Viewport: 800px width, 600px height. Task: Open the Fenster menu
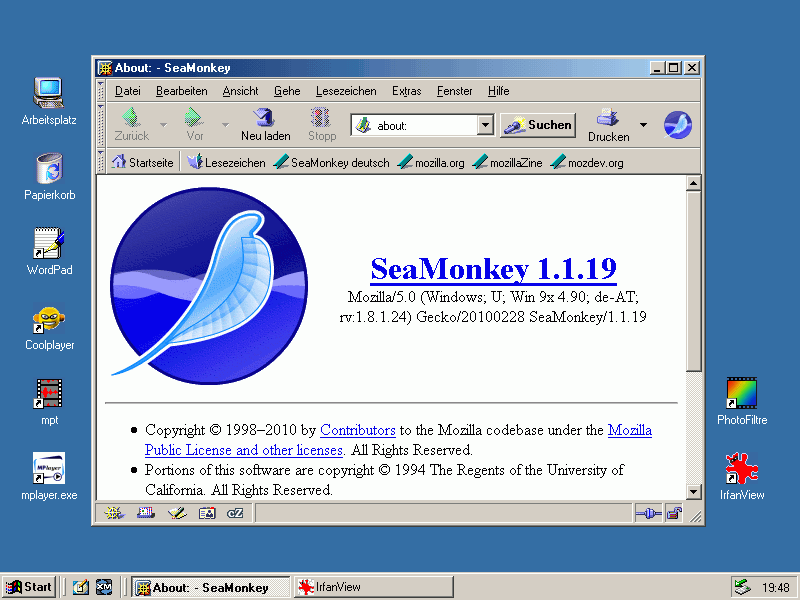tap(454, 91)
